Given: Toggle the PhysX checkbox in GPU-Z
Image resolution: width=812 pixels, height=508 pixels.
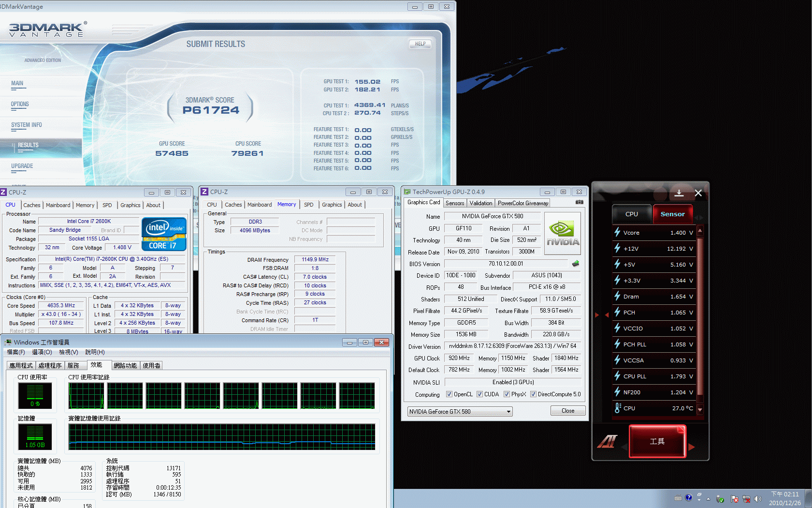Looking at the screenshot, I should point(507,394).
